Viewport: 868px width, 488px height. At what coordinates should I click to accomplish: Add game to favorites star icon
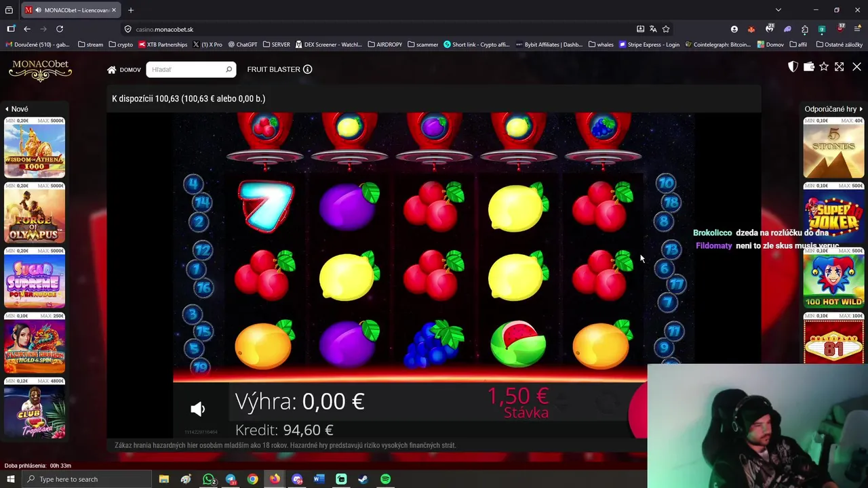824,66
